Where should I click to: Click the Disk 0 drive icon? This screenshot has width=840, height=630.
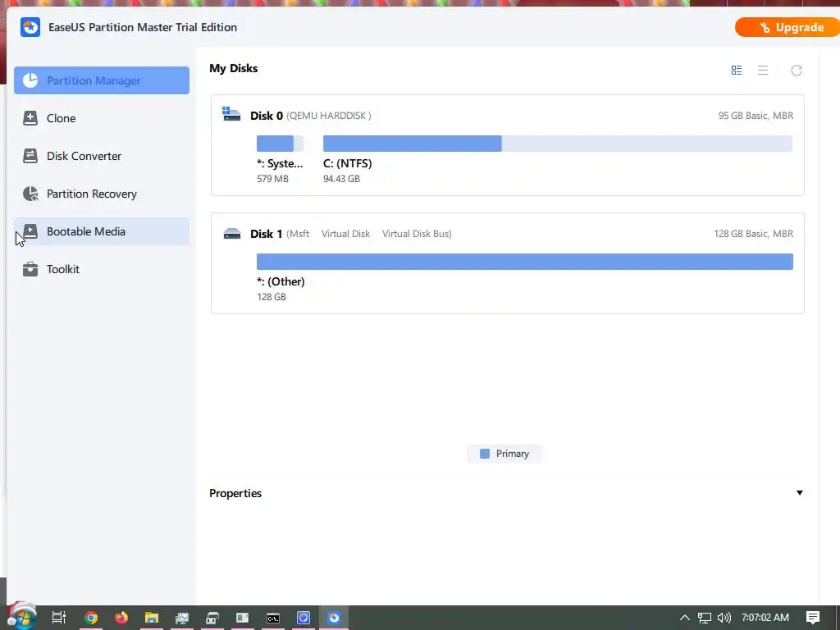tap(231, 114)
